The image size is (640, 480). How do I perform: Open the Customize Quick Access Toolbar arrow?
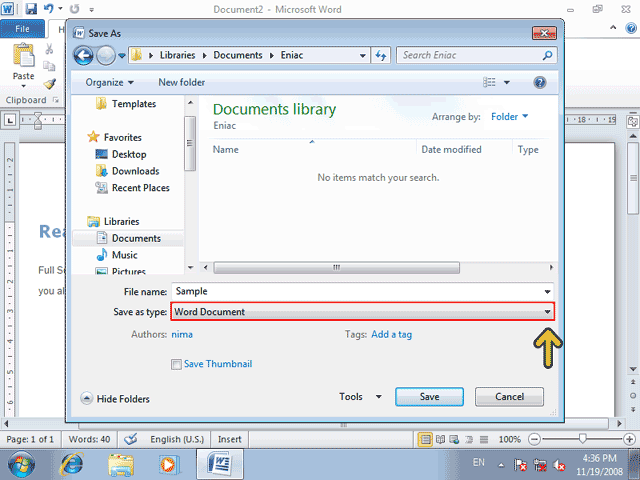pos(91,9)
